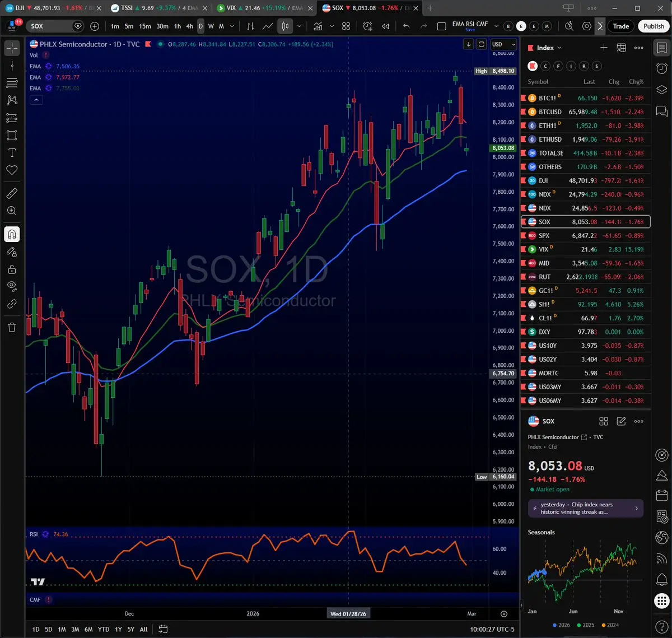The width and height of the screenshot is (672, 638).
Task: Switch to the DJI browser tab
Action: click(x=54, y=8)
